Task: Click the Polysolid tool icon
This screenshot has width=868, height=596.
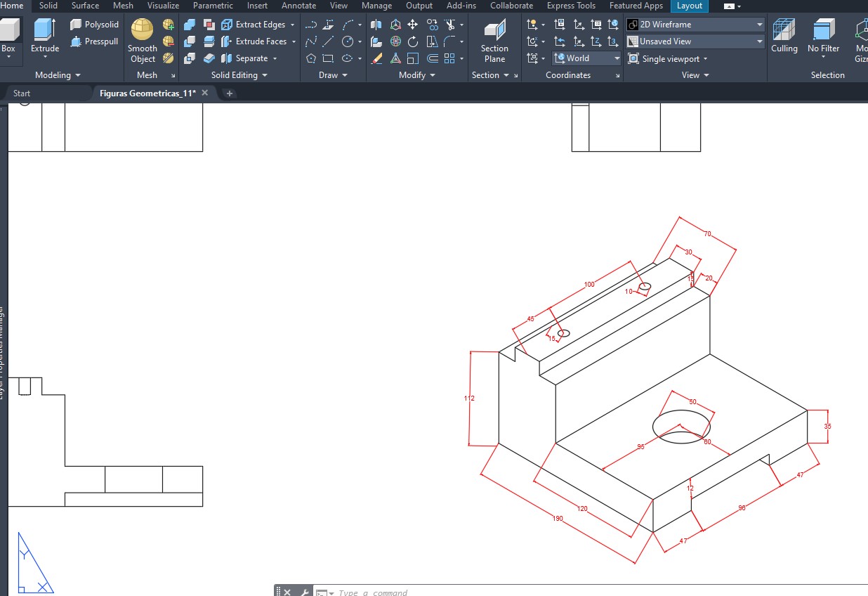Action: (76, 25)
